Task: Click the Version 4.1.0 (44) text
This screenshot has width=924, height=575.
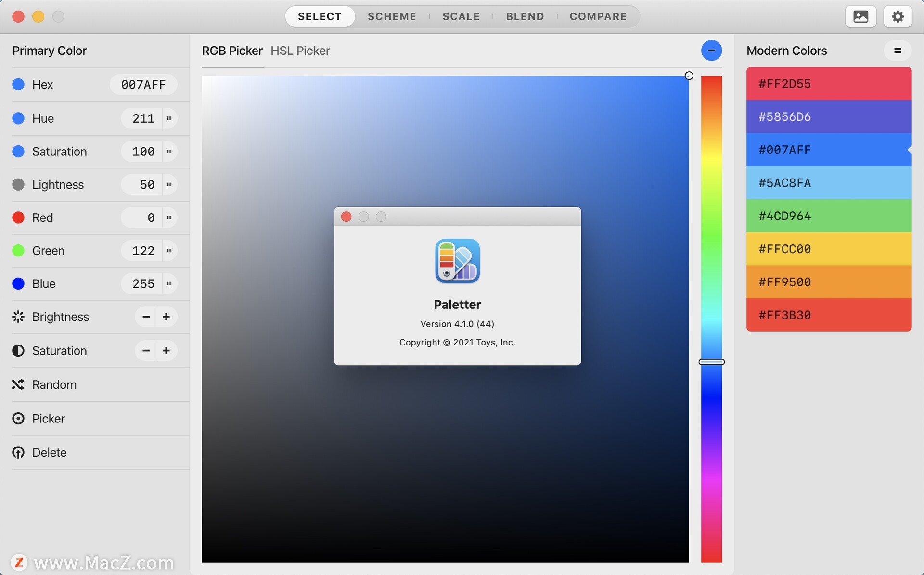Action: click(x=457, y=324)
